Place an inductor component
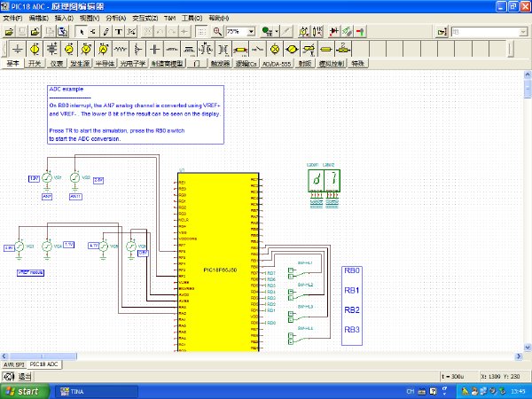Image resolution: width=532 pixels, height=399 pixels. click(x=172, y=49)
